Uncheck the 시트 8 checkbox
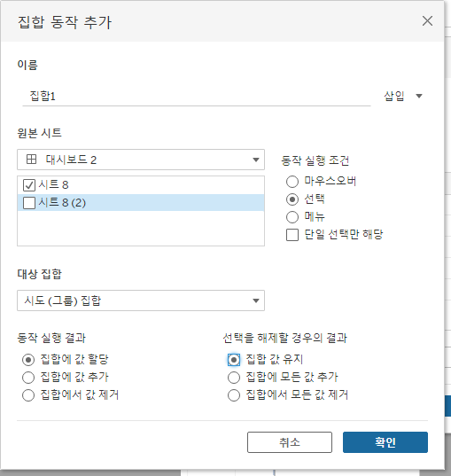Image resolution: width=451 pixels, height=476 pixels. tap(29, 185)
